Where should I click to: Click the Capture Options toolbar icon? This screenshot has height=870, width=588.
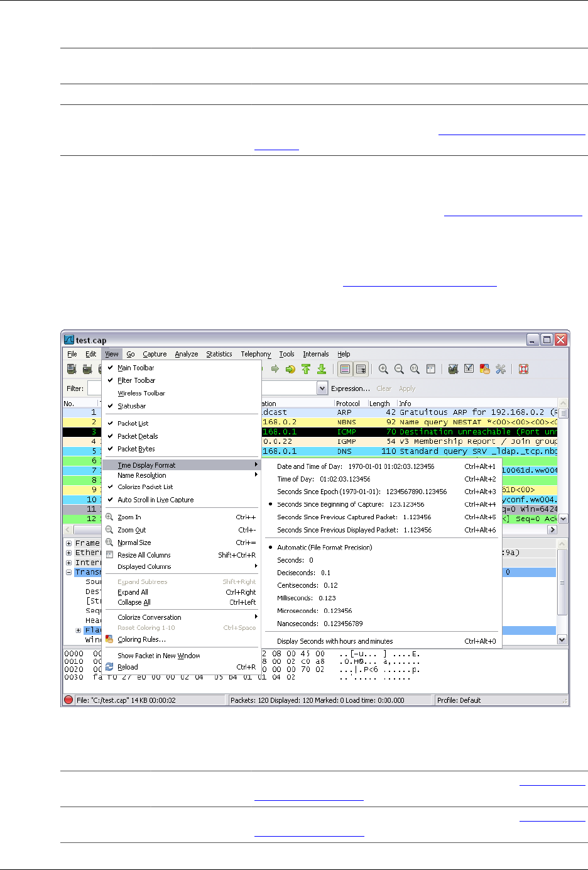pos(87,369)
